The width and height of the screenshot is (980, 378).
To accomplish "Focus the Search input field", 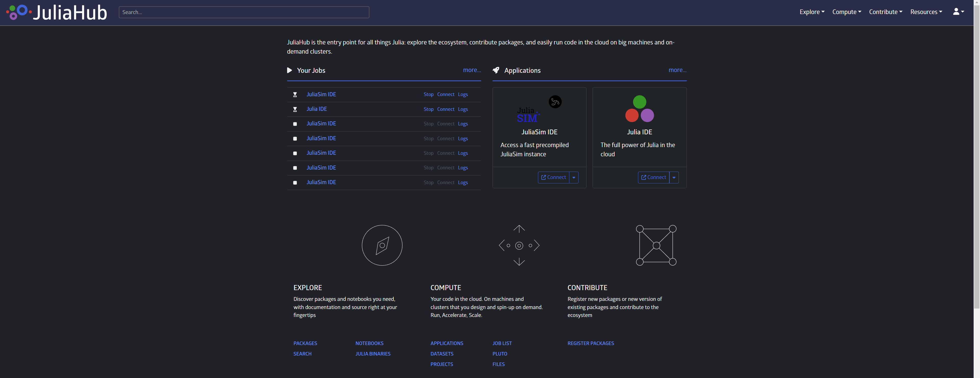I will point(243,12).
